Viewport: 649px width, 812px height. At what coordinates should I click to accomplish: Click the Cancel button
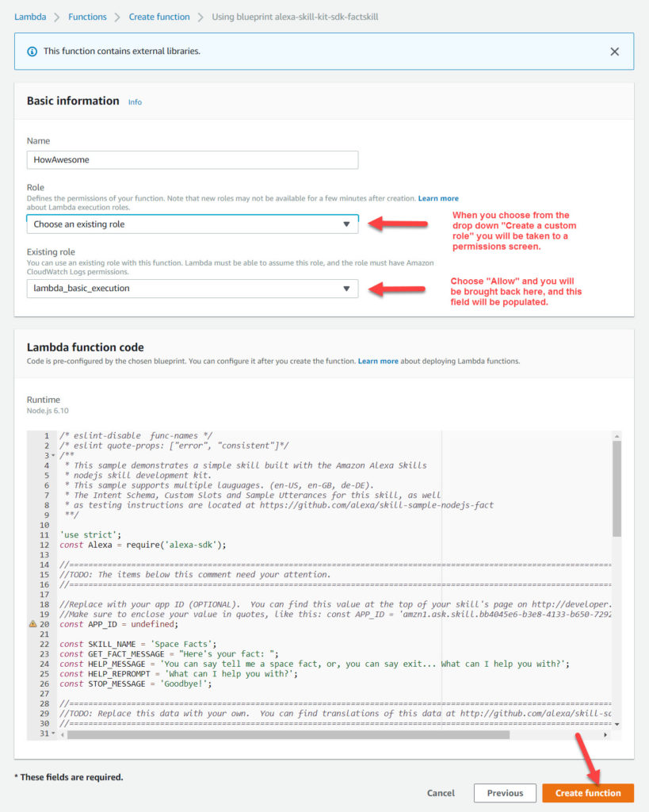coord(441,792)
